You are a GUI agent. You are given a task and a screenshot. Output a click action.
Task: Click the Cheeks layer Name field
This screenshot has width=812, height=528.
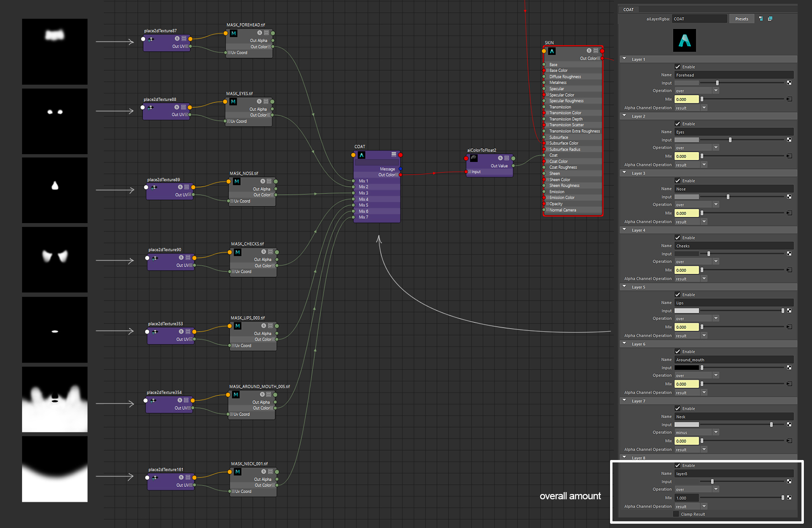coord(734,246)
